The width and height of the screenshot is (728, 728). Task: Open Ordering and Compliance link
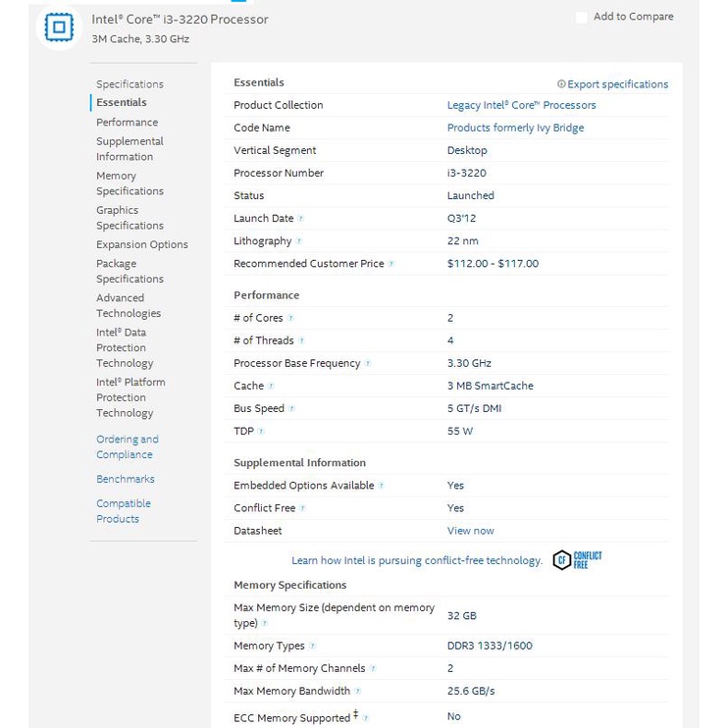click(128, 446)
